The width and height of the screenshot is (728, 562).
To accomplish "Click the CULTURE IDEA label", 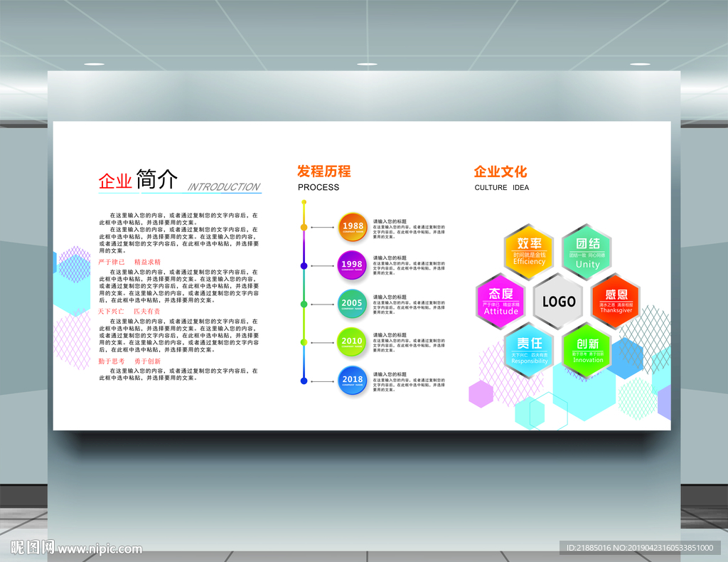I will [x=501, y=187].
